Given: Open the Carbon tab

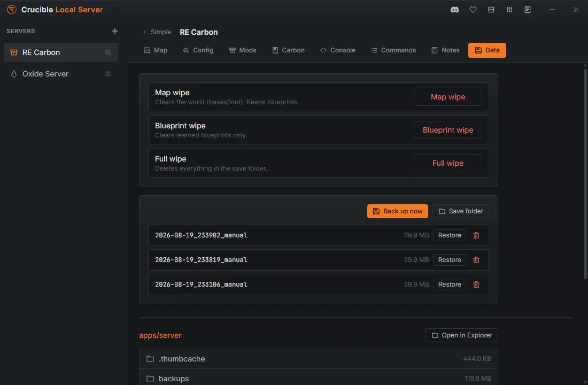Looking at the screenshot, I should tap(288, 50).
